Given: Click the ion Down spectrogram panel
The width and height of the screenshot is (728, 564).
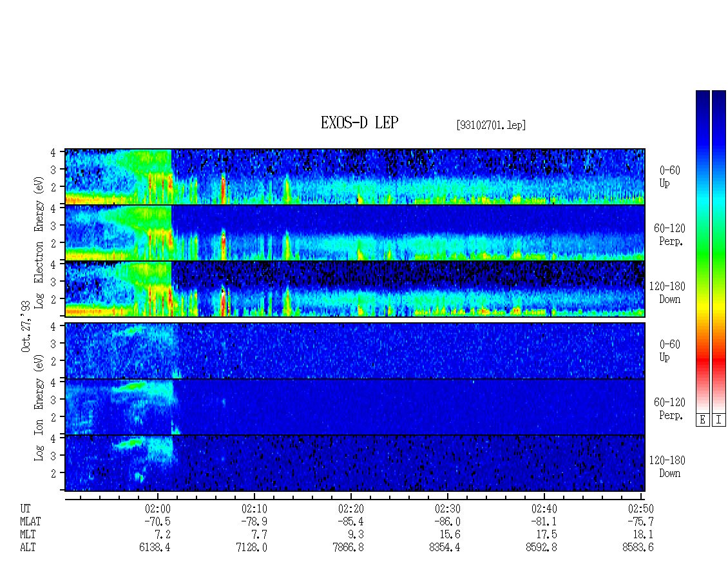Looking at the screenshot, I should (355, 463).
